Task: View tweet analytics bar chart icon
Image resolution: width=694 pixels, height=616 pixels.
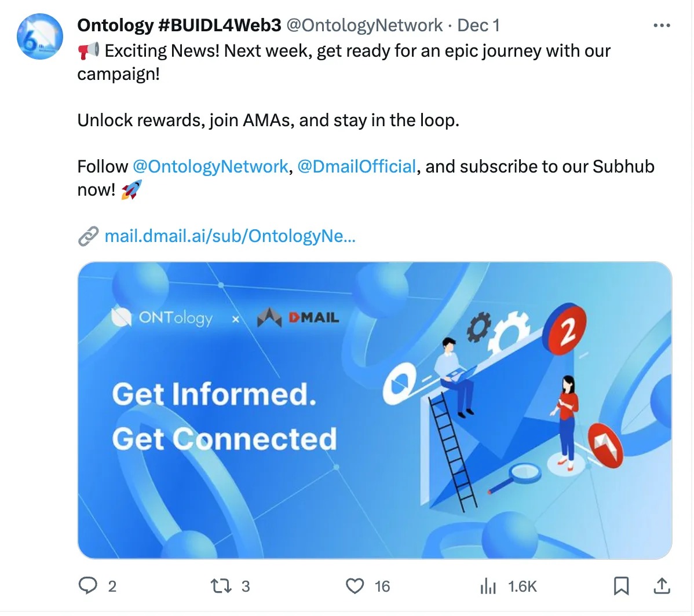Action: (x=488, y=586)
